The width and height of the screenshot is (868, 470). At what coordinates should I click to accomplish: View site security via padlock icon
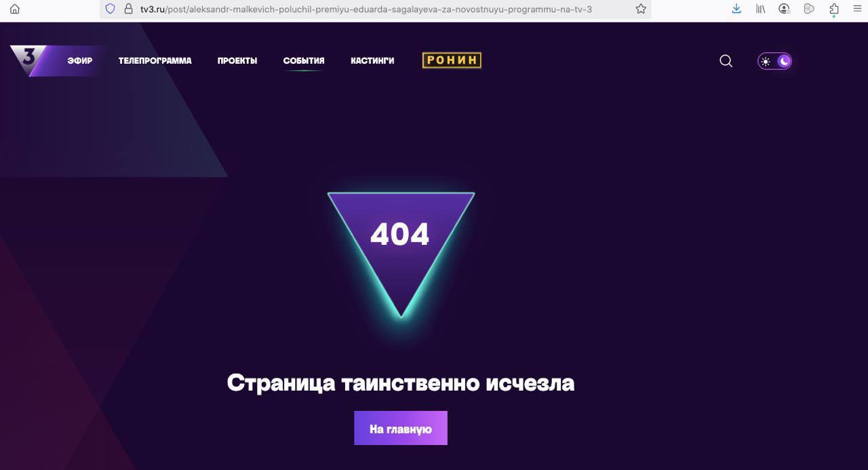point(128,9)
